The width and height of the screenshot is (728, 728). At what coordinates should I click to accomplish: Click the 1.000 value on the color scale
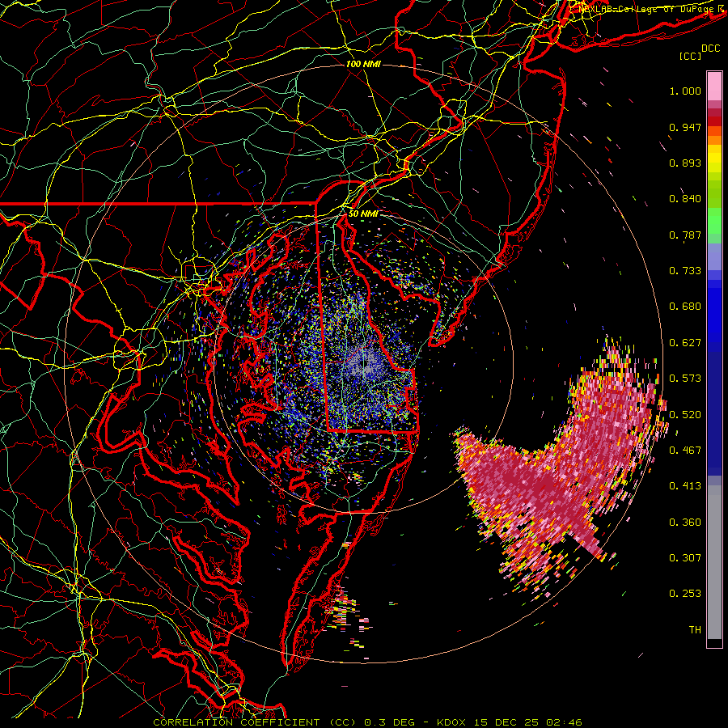point(685,91)
